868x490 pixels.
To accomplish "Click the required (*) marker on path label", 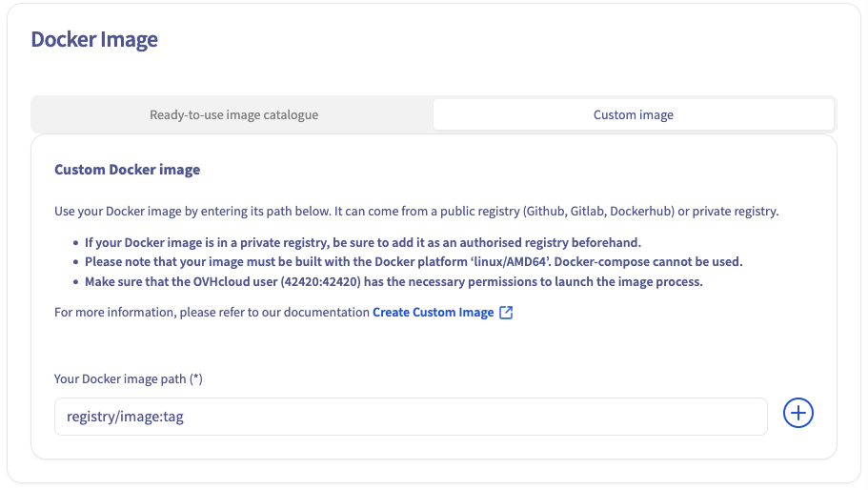I will coord(196,379).
